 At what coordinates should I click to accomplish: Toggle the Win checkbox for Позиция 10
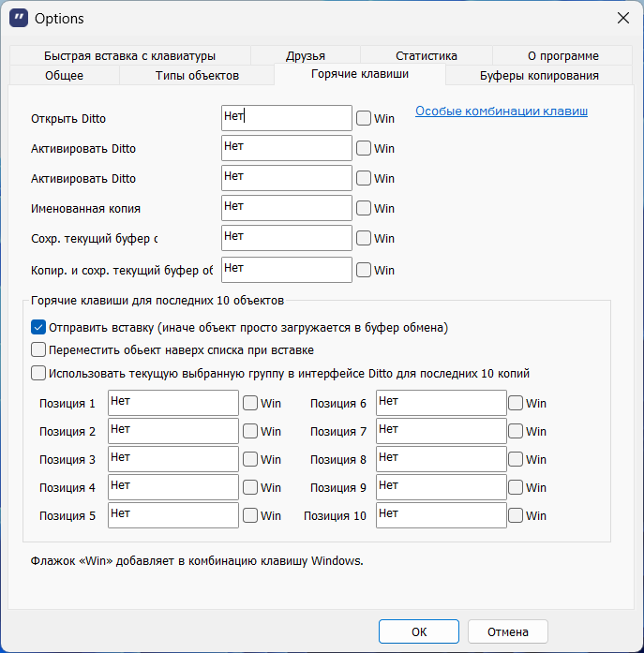click(x=516, y=516)
